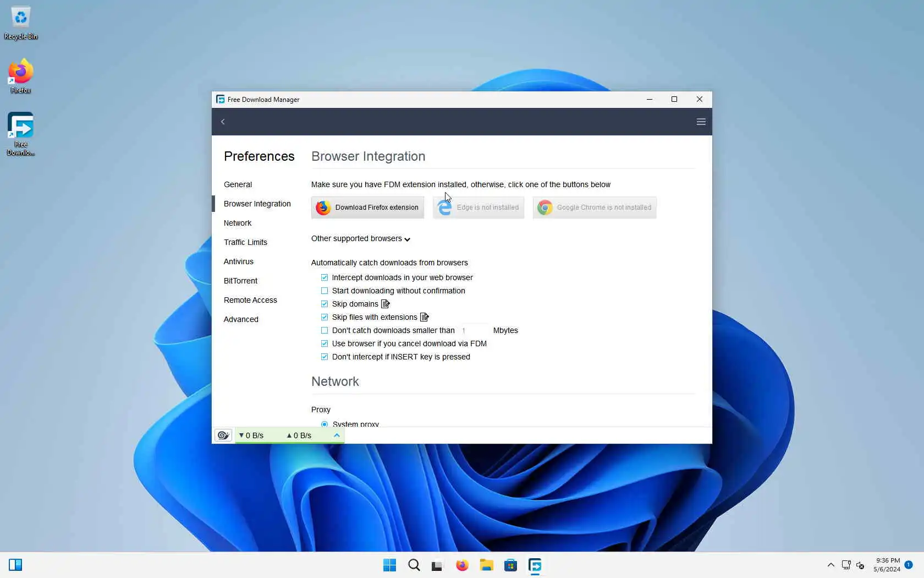Screen dimensions: 924x578
Task: Click the download speed 0 B/s indicator
Action: point(251,435)
